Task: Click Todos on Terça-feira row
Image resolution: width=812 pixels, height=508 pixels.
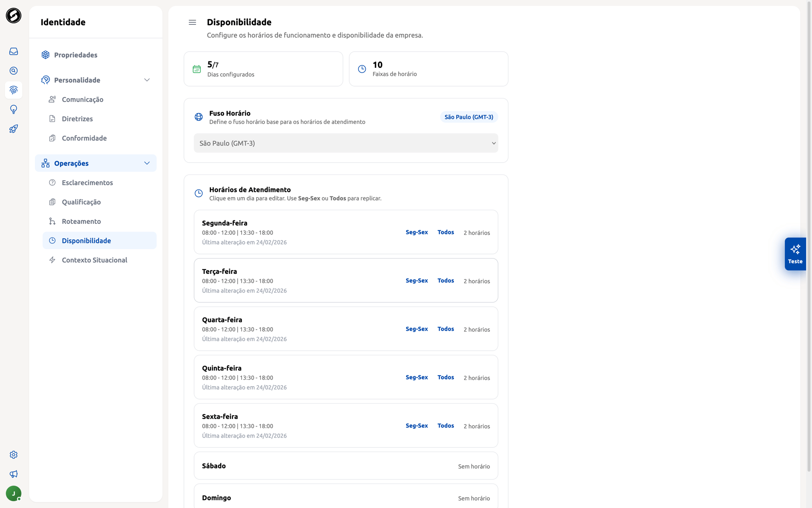Action: point(445,280)
